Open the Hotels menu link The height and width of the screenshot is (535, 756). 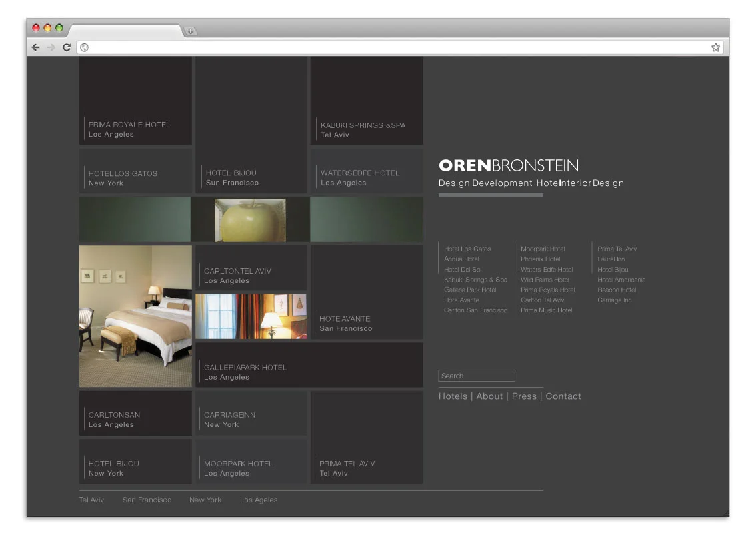pos(453,396)
